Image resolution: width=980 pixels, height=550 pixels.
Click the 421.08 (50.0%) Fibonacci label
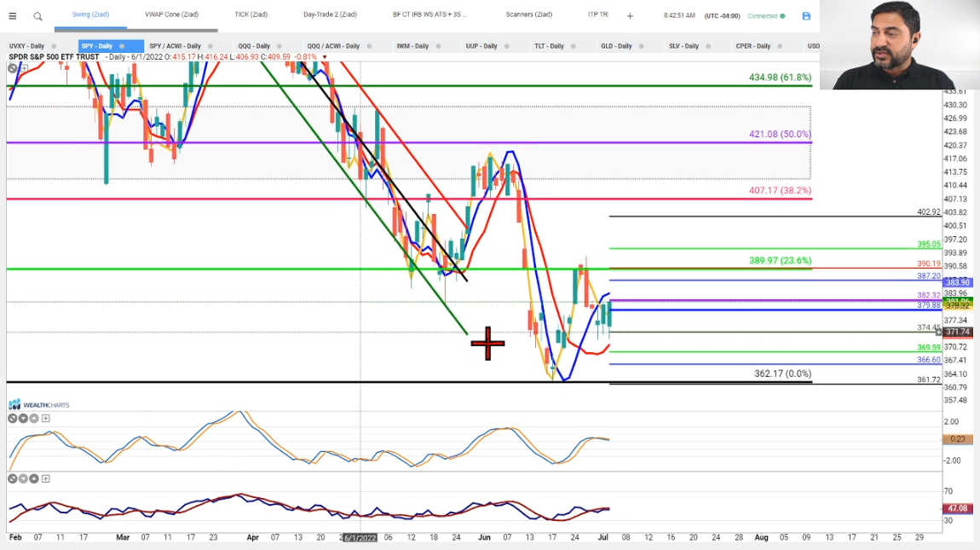pyautogui.click(x=780, y=134)
